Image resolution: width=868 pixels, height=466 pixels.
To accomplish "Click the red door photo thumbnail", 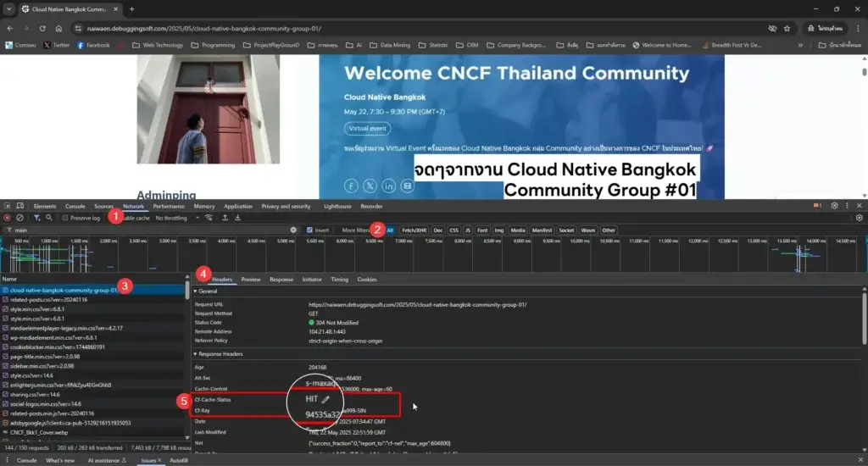I will [x=209, y=109].
